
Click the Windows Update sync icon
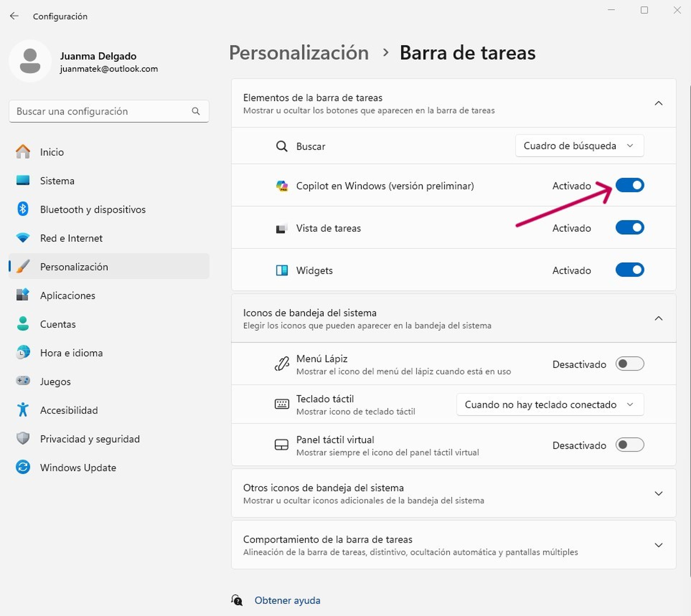pyautogui.click(x=23, y=467)
